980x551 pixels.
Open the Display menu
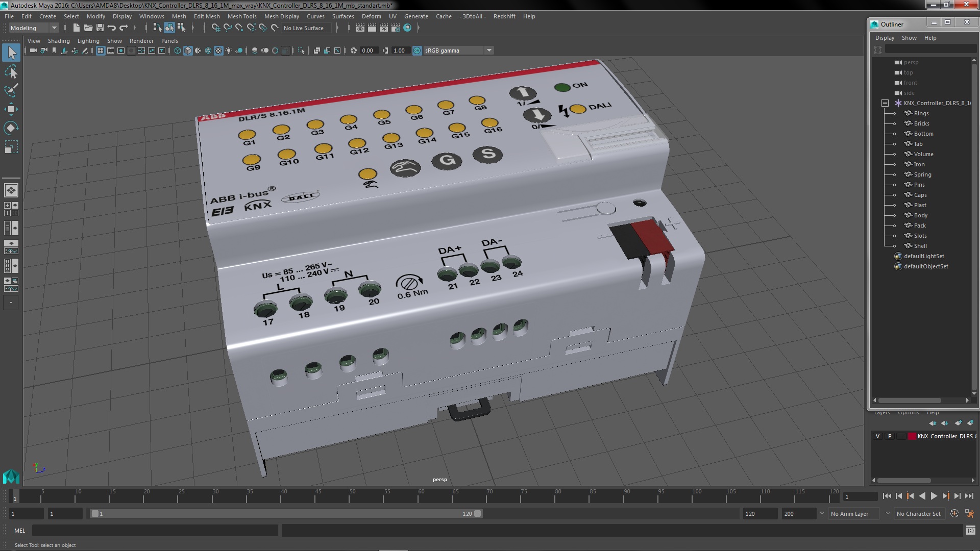click(122, 15)
